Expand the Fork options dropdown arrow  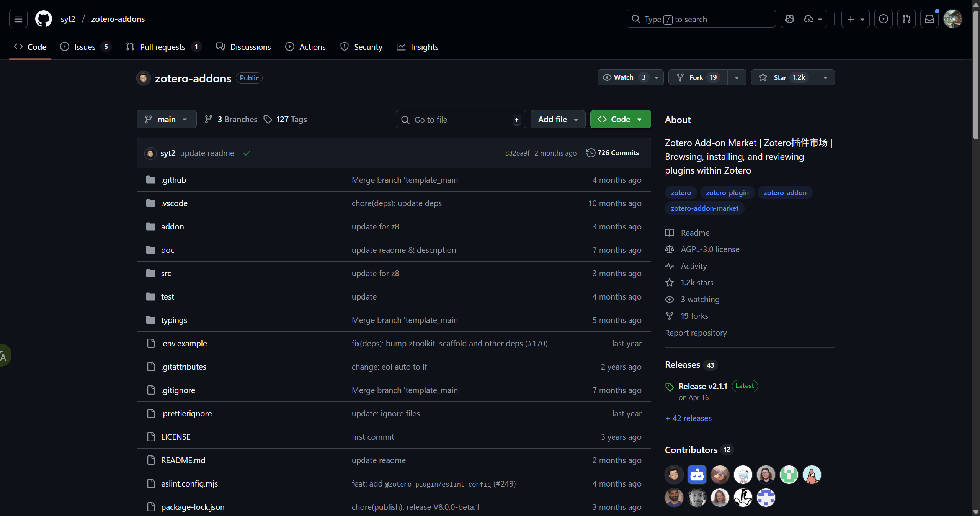(737, 77)
